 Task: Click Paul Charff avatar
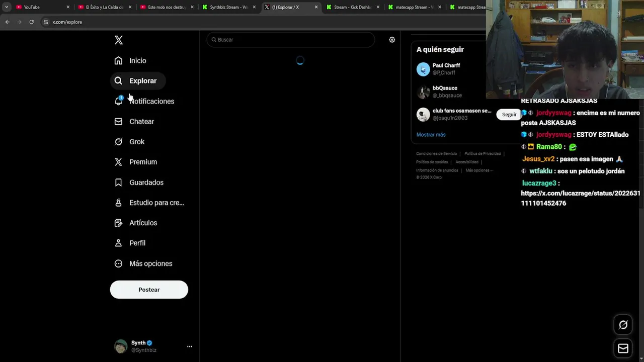[423, 69]
